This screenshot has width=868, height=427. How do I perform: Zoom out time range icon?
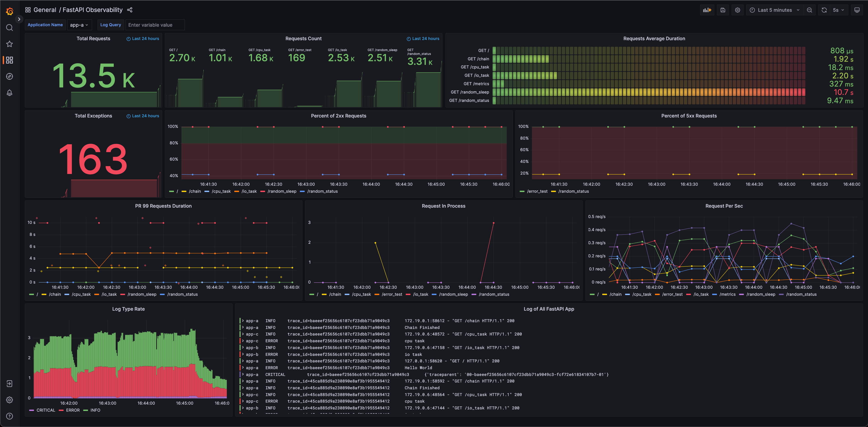809,10
